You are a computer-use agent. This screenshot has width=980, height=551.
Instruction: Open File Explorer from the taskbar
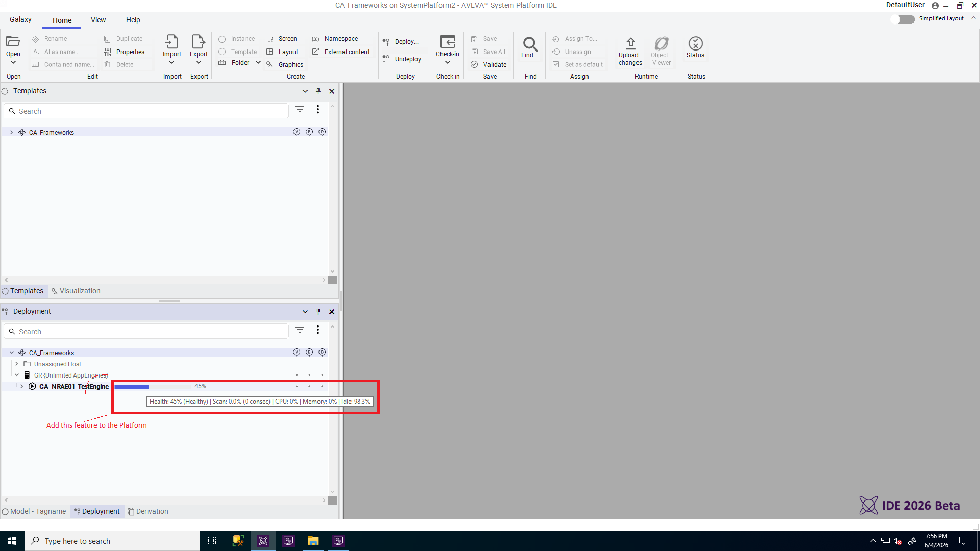pos(313,541)
